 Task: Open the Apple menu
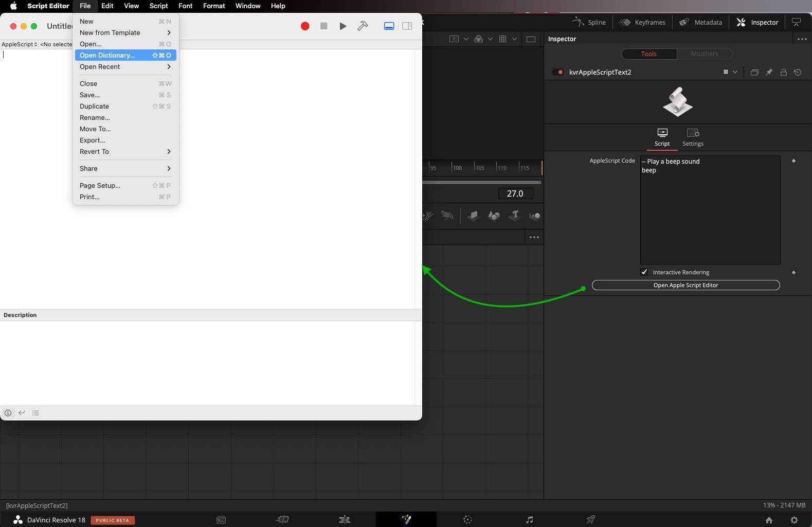tap(13, 6)
